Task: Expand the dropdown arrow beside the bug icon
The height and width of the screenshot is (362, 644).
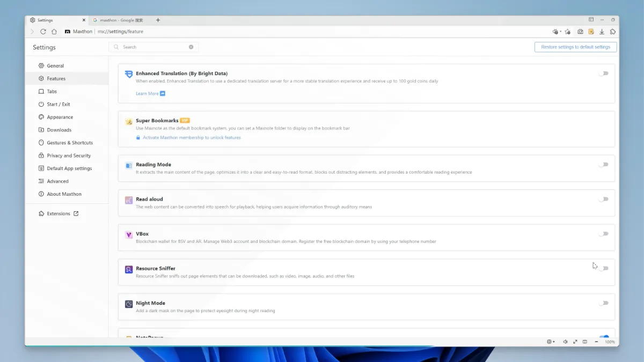Action: pyautogui.click(x=561, y=32)
